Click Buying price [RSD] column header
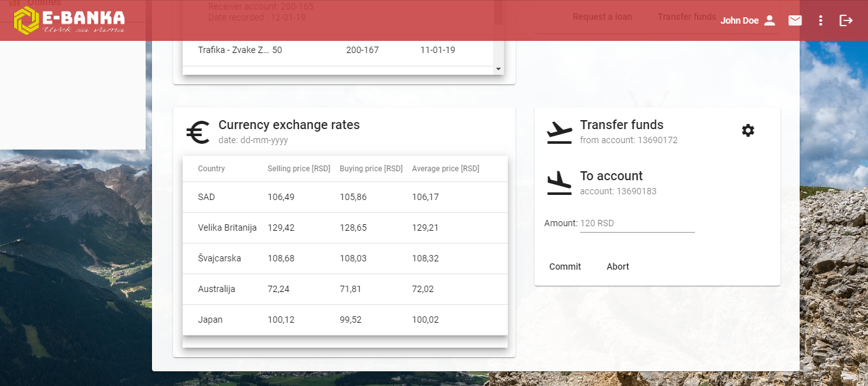This screenshot has width=868, height=386. click(x=371, y=169)
